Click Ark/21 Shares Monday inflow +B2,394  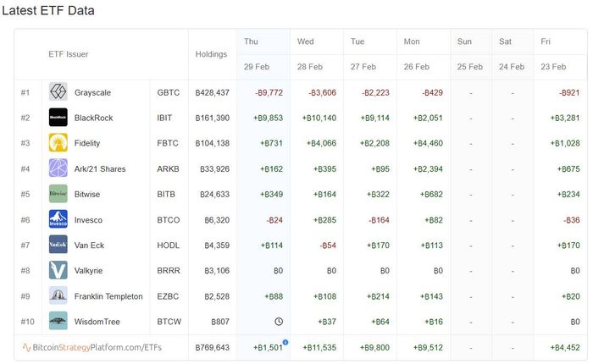[428, 169]
